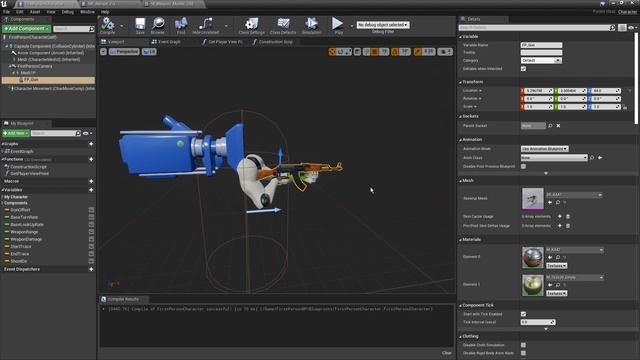Toggle viewport grid snapping icon

pos(375,52)
